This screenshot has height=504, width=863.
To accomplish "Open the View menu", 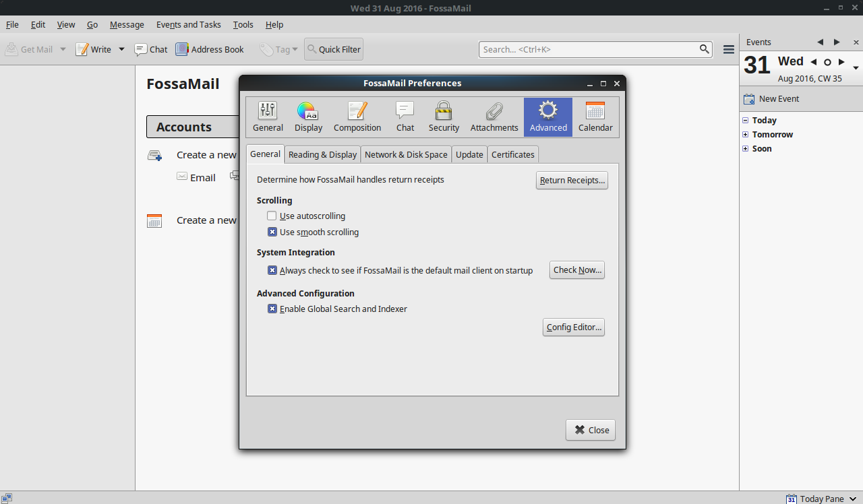I will click(66, 24).
